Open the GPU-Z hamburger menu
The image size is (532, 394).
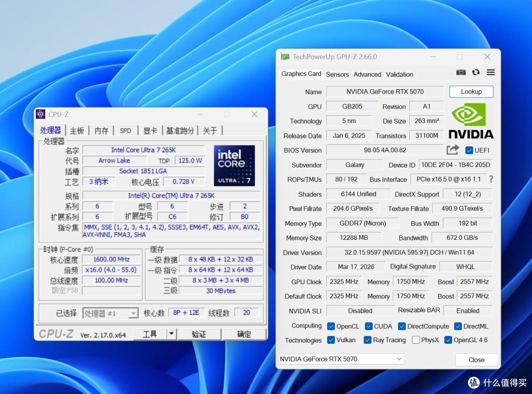[x=491, y=72]
